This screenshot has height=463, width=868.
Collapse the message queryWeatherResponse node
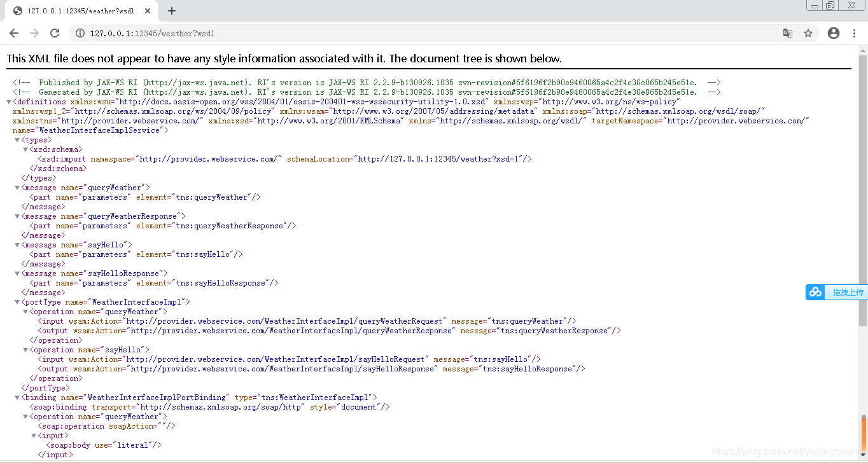17,216
